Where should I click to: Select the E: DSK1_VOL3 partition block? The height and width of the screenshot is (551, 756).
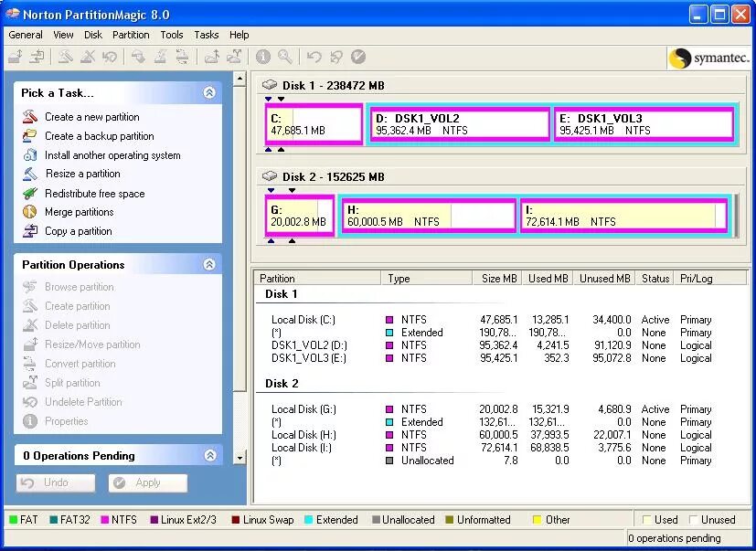[644, 124]
